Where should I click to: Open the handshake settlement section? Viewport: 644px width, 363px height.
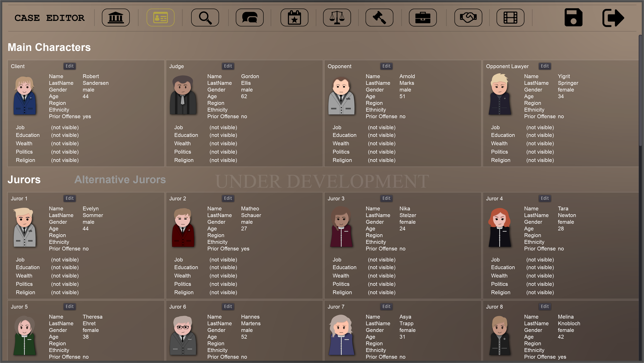(468, 18)
